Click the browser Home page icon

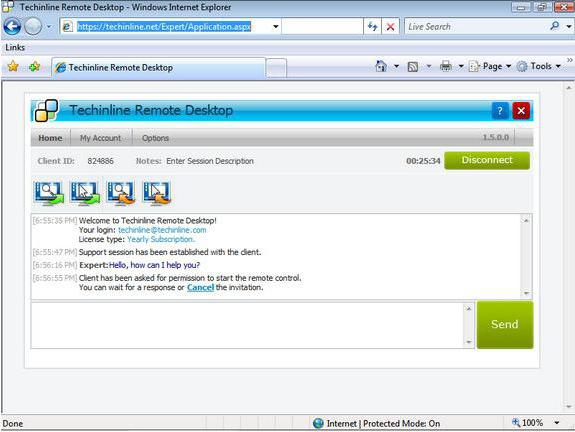381,66
